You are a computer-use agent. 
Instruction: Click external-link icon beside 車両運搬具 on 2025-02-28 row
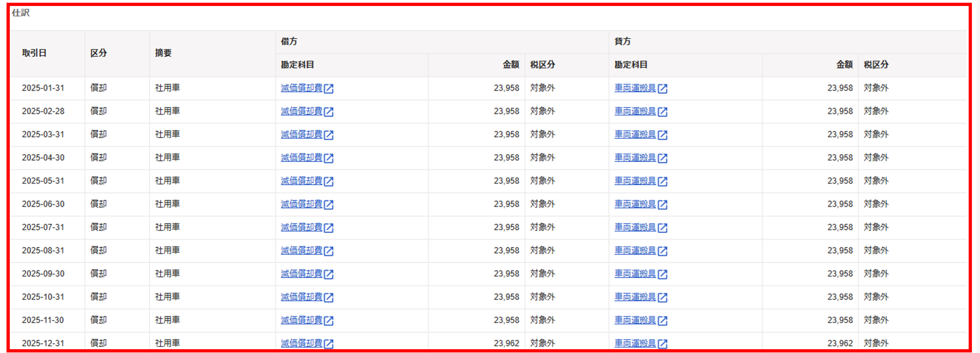[x=663, y=112]
